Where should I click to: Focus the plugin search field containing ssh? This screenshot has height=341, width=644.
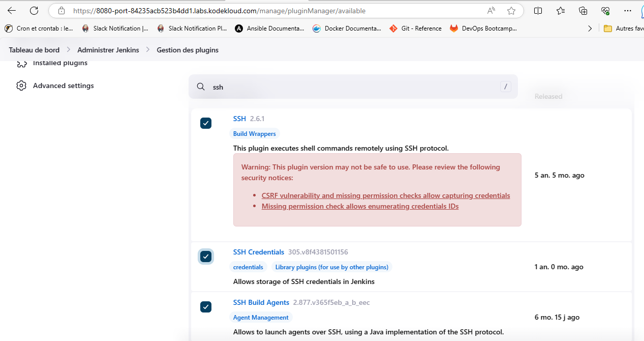353,87
